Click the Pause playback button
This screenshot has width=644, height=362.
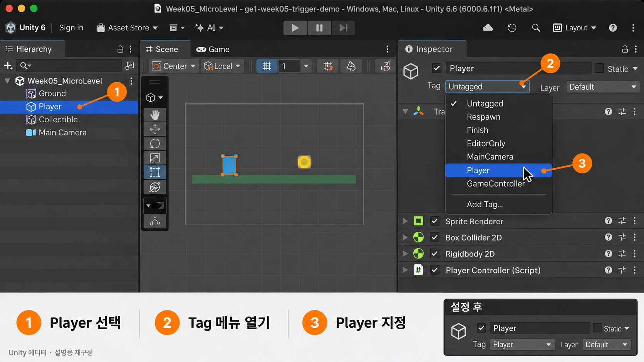coord(319,28)
